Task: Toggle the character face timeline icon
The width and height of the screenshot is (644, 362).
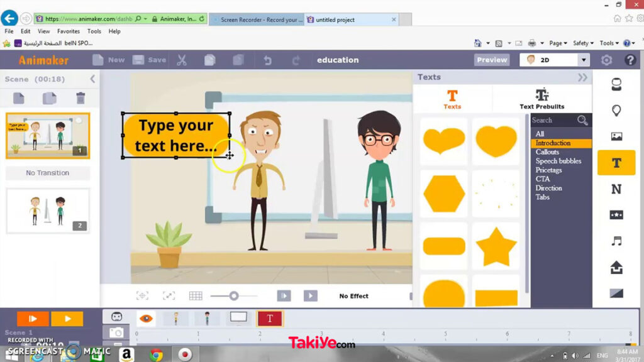Action: 116,317
